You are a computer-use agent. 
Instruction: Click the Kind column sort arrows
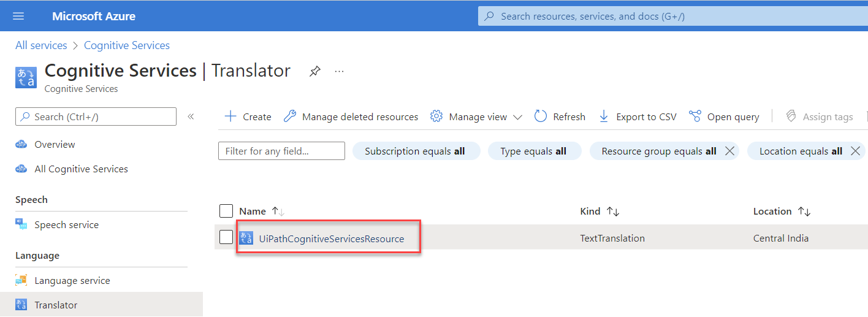pos(613,211)
